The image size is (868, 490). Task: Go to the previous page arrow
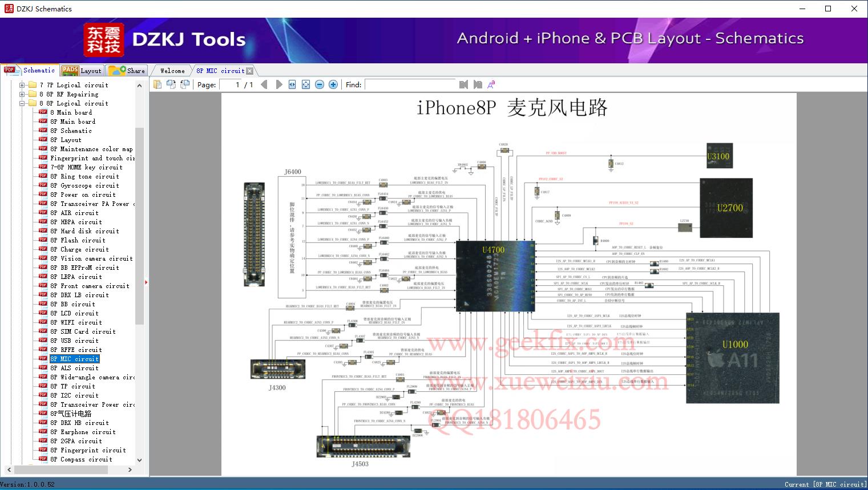[264, 84]
